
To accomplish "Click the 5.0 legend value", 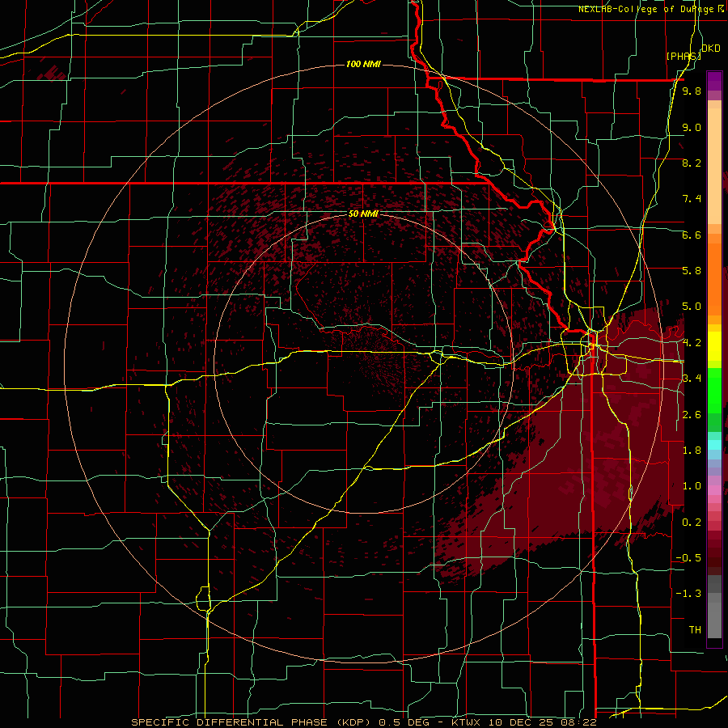I will (x=692, y=307).
